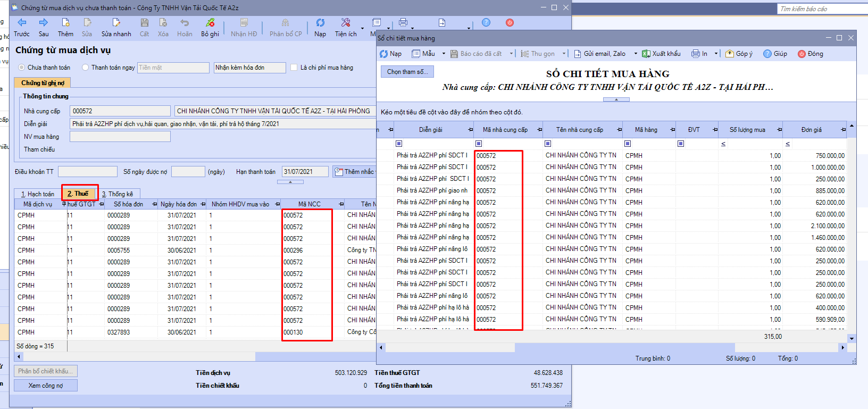The height and width of the screenshot is (409, 868).
Task: Click the Sửa nhanh quick edit icon
Action: click(116, 22)
